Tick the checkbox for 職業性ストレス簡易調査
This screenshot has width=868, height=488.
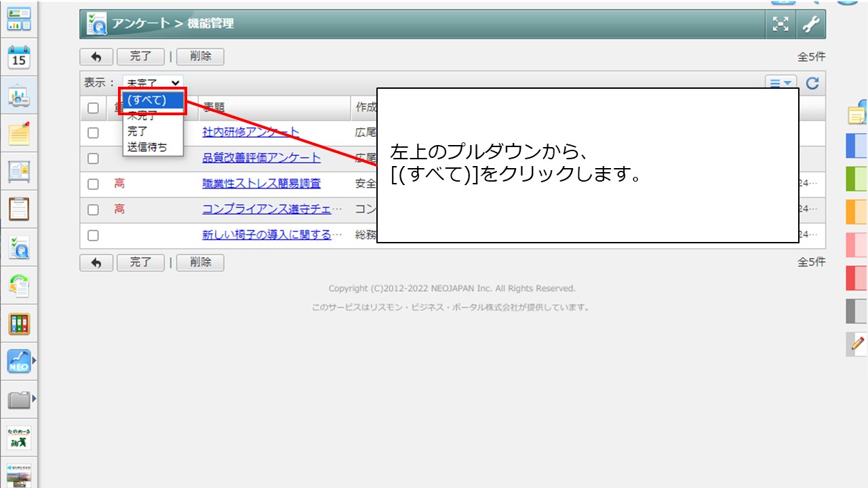coord(94,184)
